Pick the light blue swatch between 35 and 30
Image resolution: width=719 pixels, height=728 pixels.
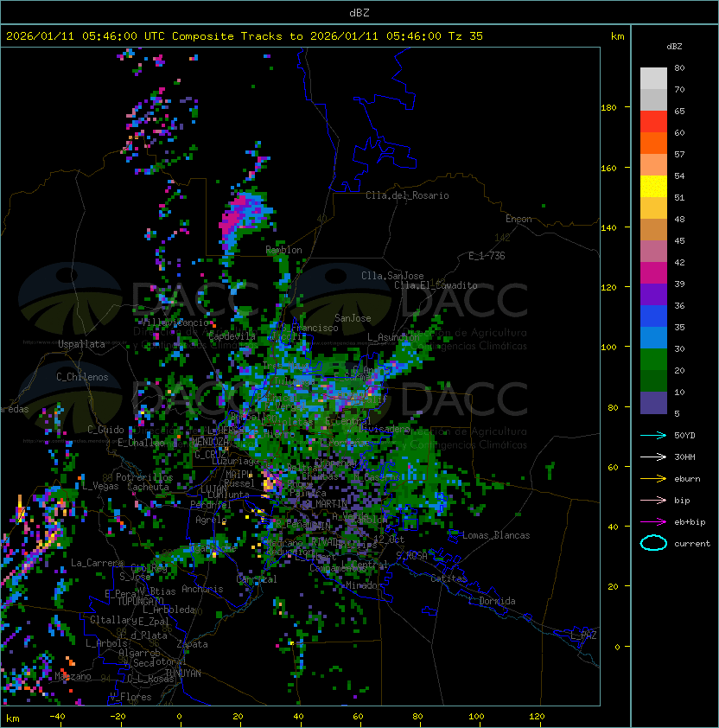(653, 337)
